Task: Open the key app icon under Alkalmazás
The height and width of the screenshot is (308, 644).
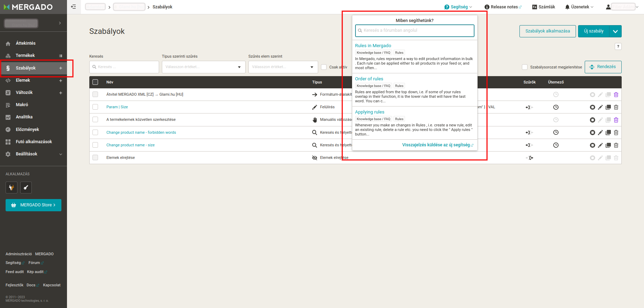Action: pyautogui.click(x=26, y=188)
